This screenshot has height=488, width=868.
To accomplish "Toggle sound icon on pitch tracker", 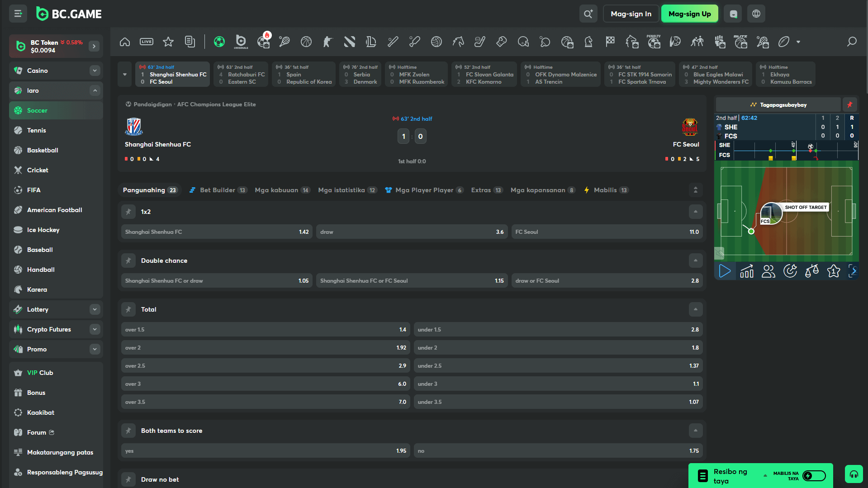I will pyautogui.click(x=719, y=253).
